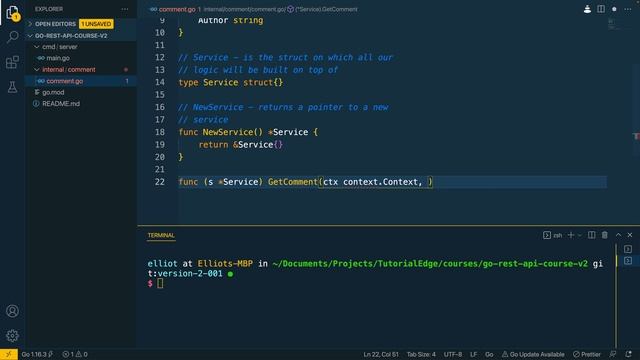Split the terminal panel
Image resolution: width=640 pixels, height=360 pixels.
[591, 235]
